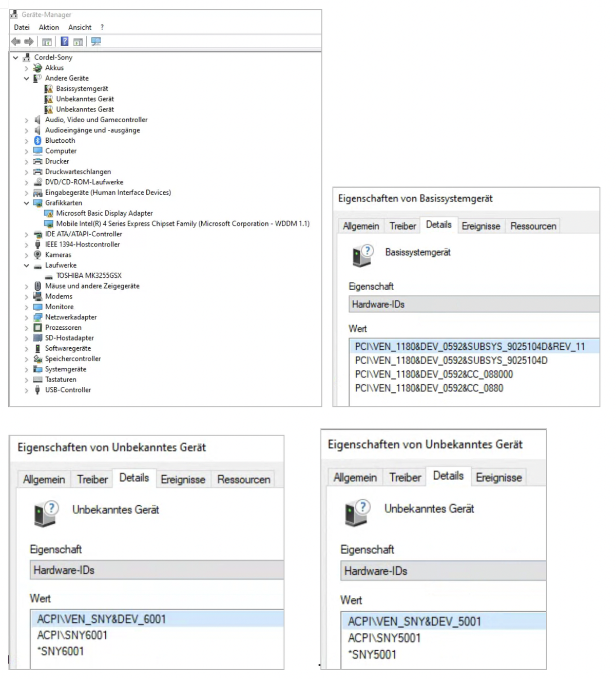Click the USB-Controller icon in tree
This screenshot has width=616, height=679.
pyautogui.click(x=37, y=390)
